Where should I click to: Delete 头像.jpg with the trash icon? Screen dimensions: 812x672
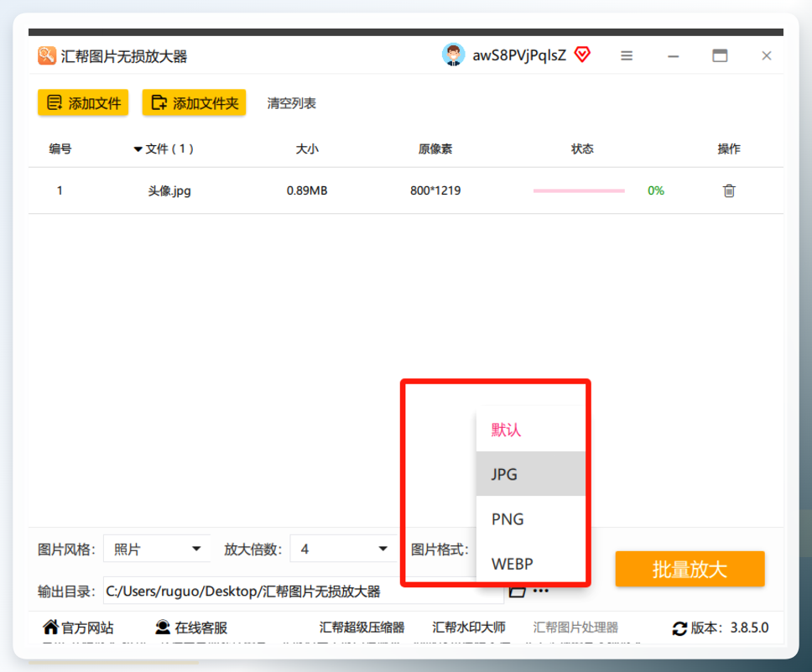pos(729,190)
